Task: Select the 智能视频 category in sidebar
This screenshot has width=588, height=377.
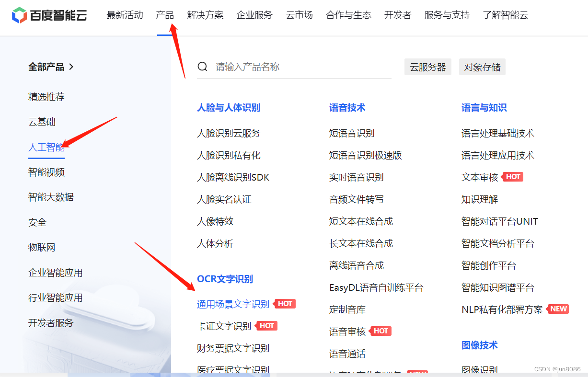Action: (46, 172)
